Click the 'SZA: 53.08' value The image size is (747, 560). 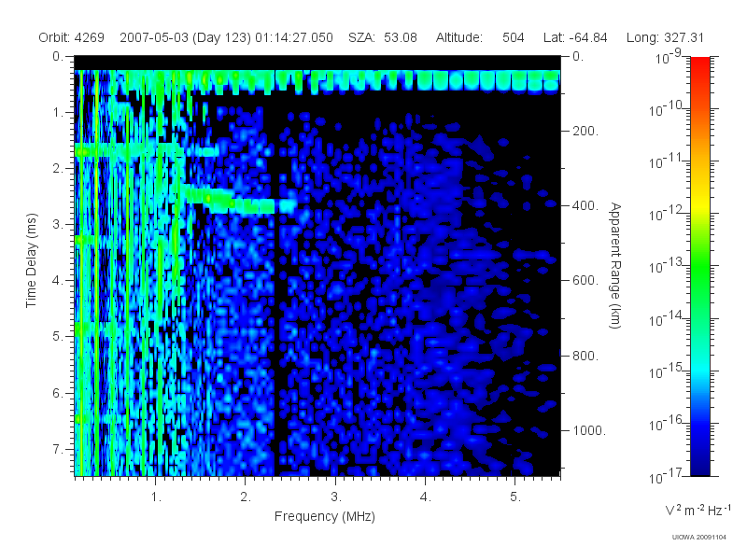[x=383, y=37]
